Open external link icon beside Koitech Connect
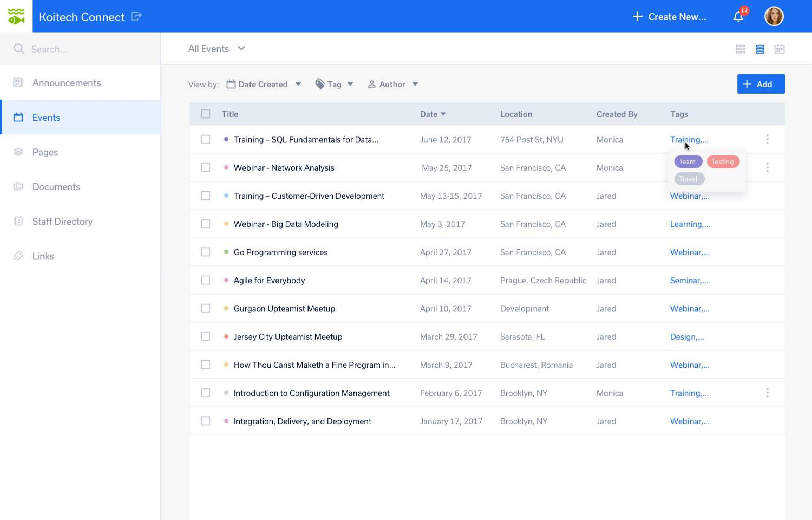 click(x=136, y=16)
